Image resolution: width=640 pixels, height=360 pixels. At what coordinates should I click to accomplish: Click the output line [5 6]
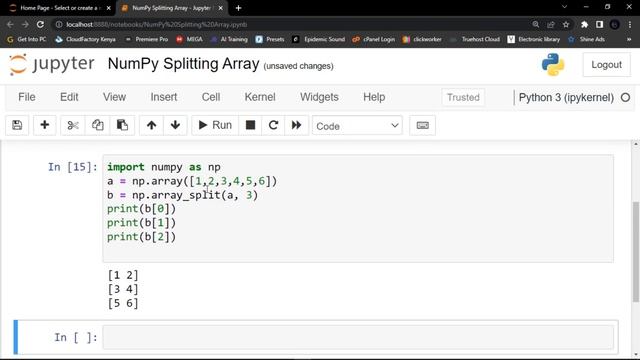tap(123, 303)
